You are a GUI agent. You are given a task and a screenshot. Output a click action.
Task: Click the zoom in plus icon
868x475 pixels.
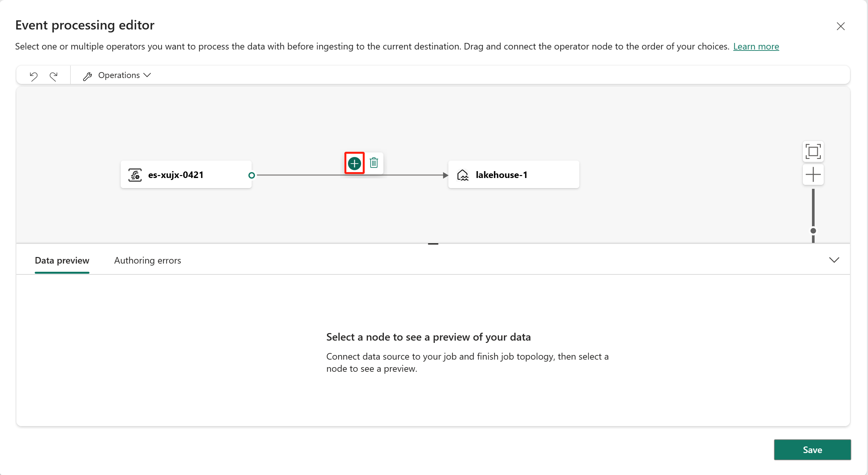coord(814,174)
